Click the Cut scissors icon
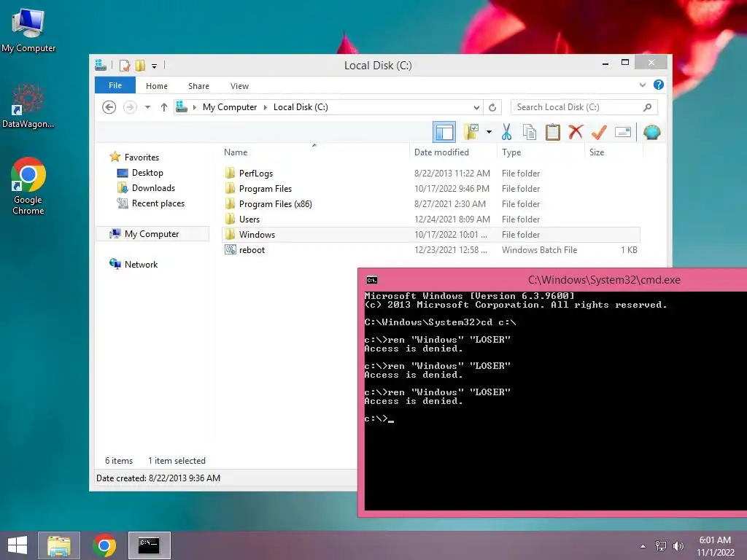 point(506,132)
